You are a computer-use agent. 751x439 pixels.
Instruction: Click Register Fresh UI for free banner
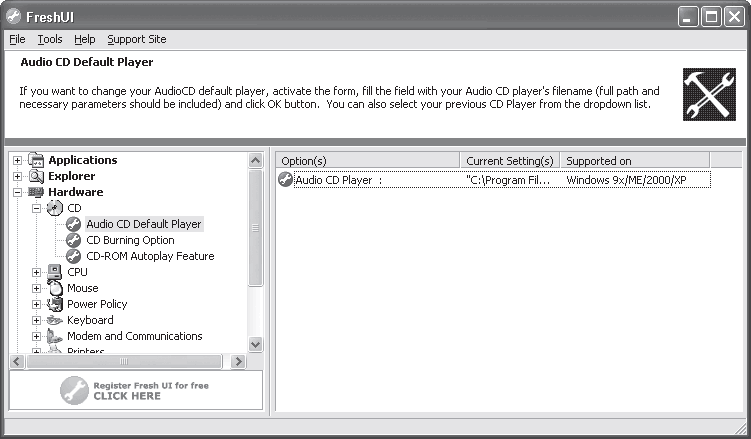(136, 390)
